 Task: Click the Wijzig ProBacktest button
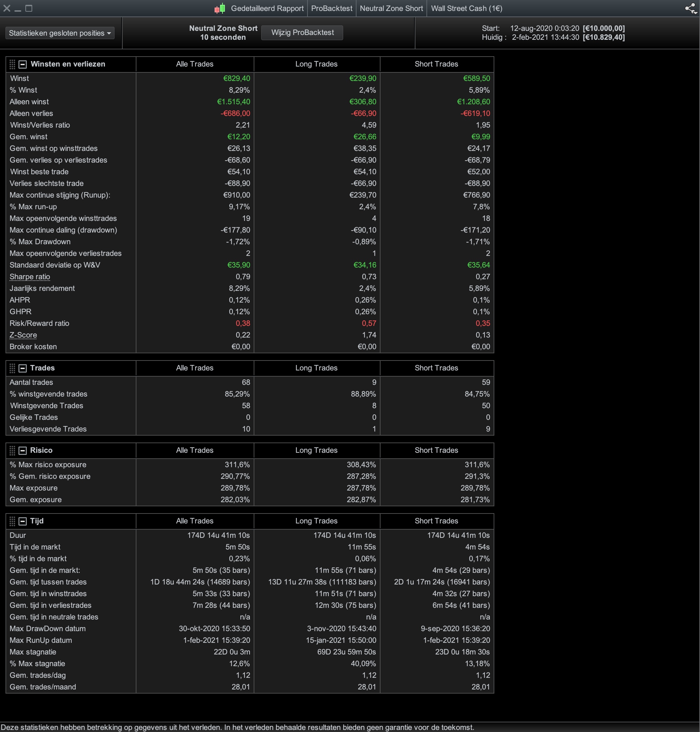302,33
